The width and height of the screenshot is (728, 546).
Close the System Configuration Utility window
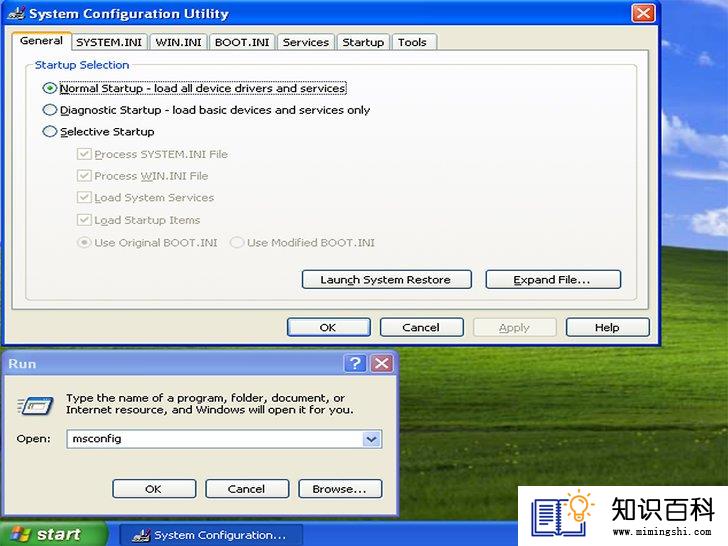[x=644, y=13]
